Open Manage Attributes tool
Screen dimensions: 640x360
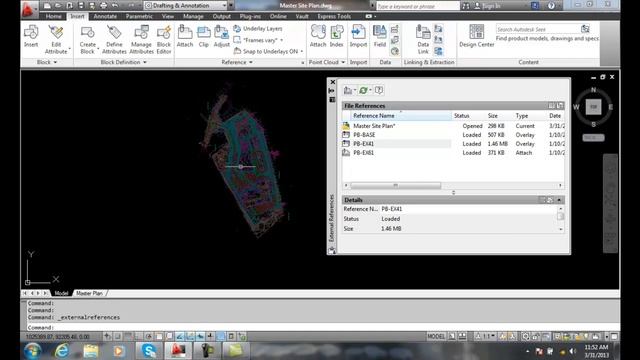(x=141, y=40)
